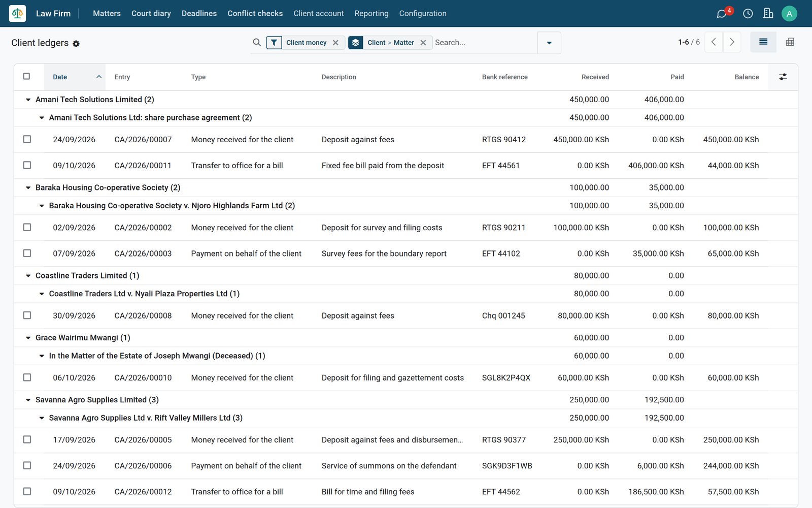Open the Deadlines menu
The image size is (812, 508).
click(x=199, y=14)
